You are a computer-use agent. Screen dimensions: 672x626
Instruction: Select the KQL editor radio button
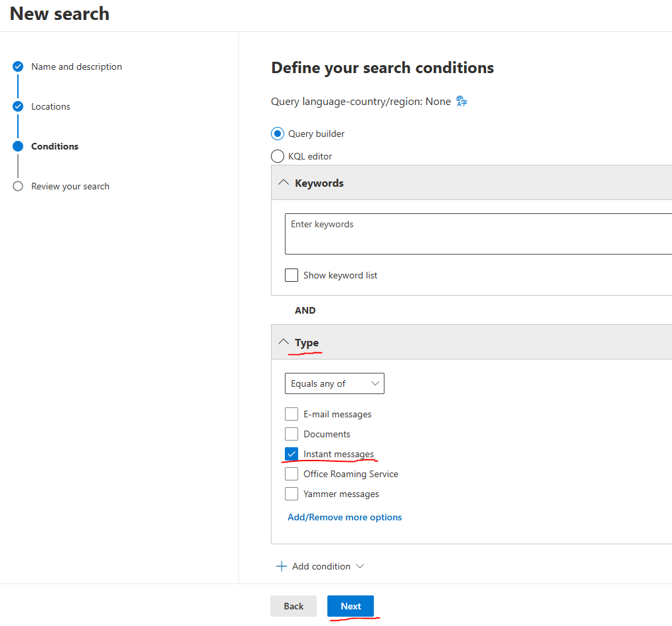278,156
